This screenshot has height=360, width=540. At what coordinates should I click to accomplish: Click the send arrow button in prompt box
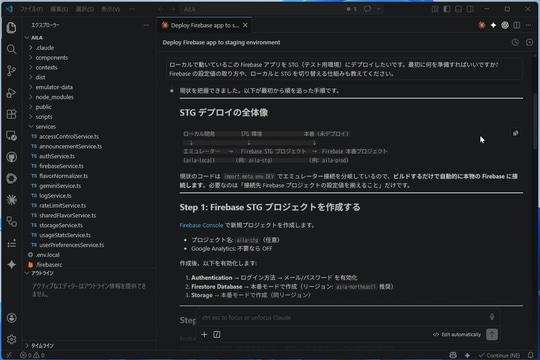[492, 334]
